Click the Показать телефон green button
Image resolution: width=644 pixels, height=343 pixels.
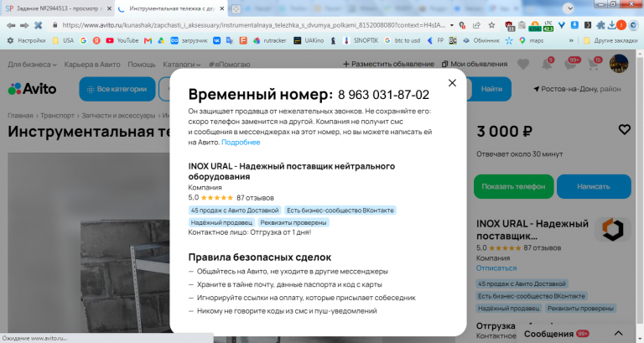click(513, 186)
